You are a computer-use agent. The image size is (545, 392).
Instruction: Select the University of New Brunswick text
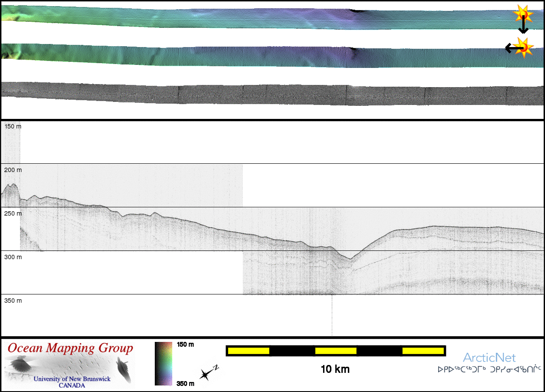pos(72,379)
